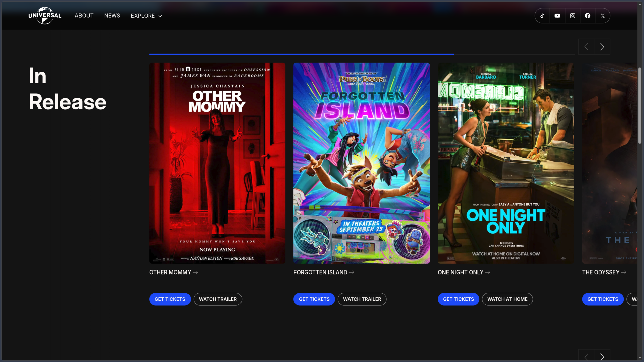Screen dimensions: 644x362
Task: Open The Odyssey title link
Action: pyautogui.click(x=604, y=272)
